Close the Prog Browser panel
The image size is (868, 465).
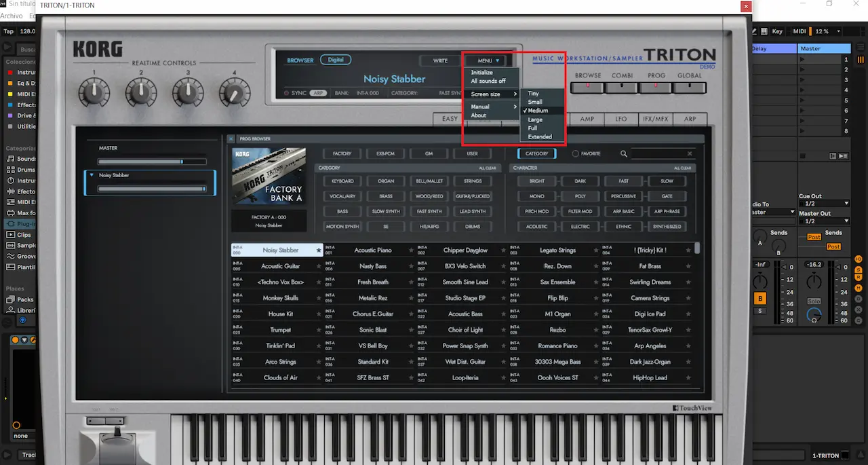[231, 138]
